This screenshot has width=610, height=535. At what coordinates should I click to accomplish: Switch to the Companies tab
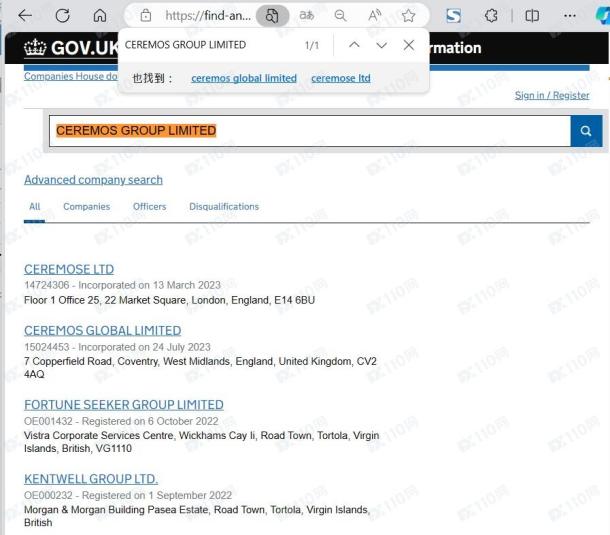pos(87,207)
